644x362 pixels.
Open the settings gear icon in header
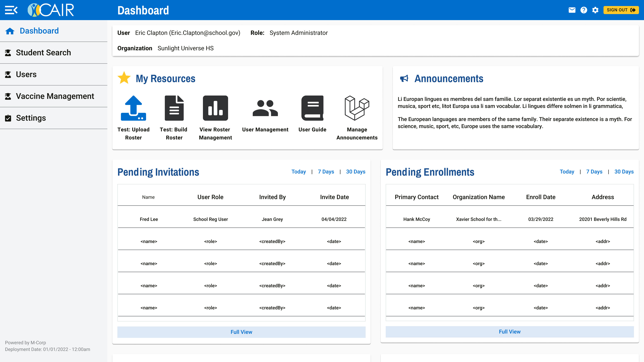tap(595, 10)
